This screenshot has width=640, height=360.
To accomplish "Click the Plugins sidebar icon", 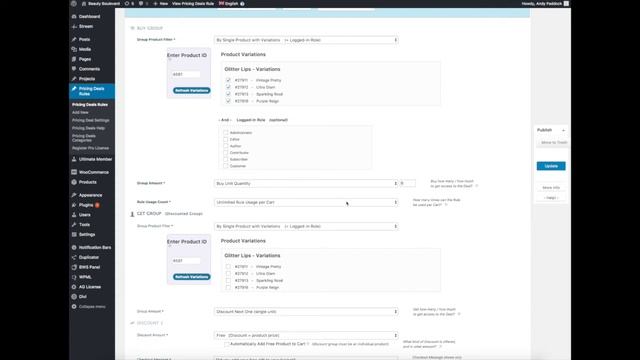I will click(74, 205).
